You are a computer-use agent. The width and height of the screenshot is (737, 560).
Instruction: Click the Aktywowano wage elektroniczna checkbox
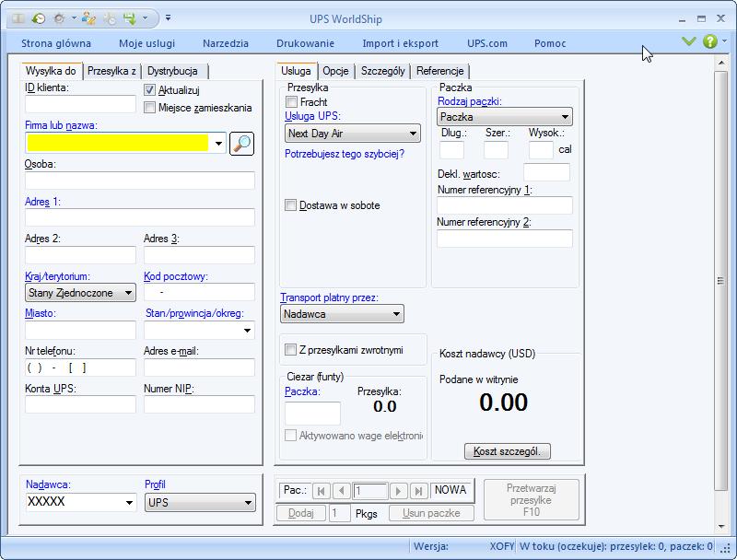pos(290,435)
